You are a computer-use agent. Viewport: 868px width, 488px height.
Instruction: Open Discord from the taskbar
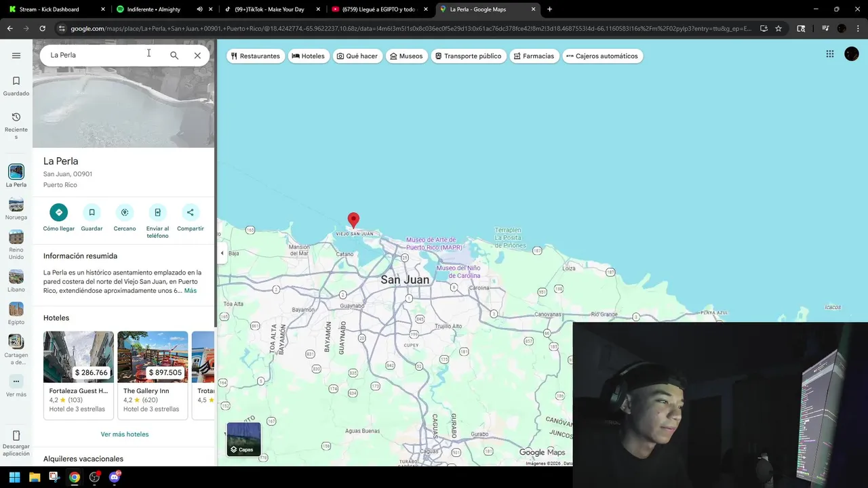tap(115, 477)
